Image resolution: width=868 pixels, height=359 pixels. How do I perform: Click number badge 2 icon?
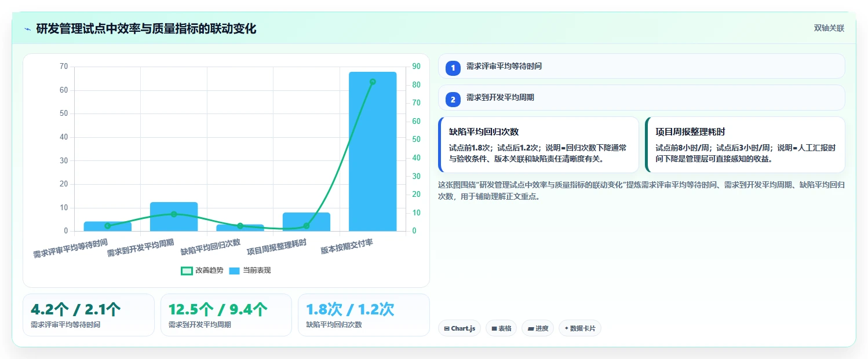(x=453, y=100)
